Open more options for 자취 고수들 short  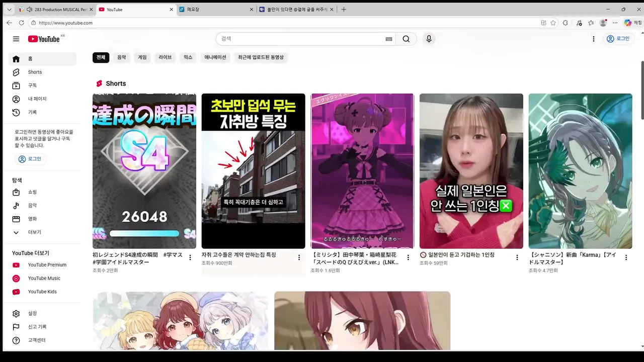(x=299, y=257)
